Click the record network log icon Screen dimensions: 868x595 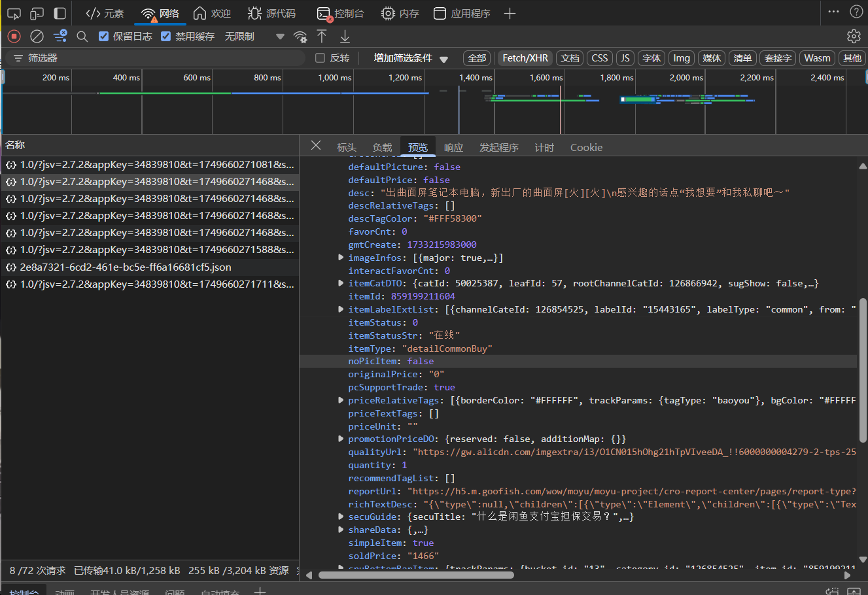pyautogui.click(x=14, y=37)
